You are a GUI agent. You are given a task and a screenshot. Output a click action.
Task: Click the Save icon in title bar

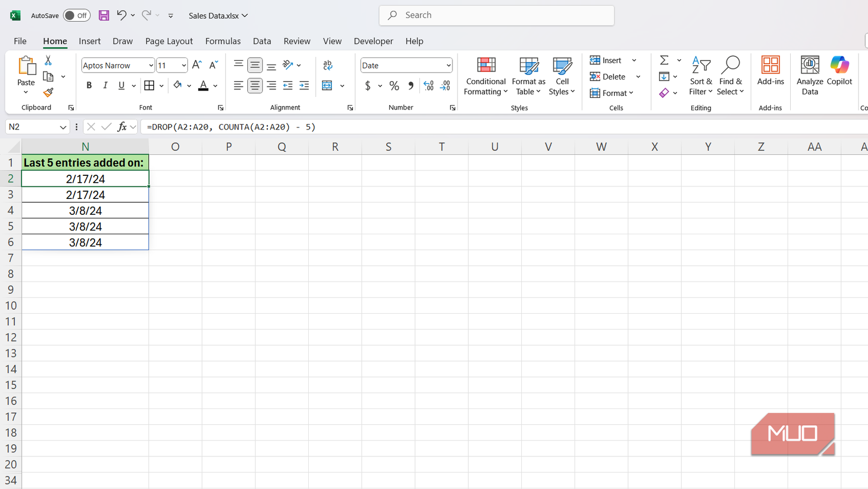[104, 15]
